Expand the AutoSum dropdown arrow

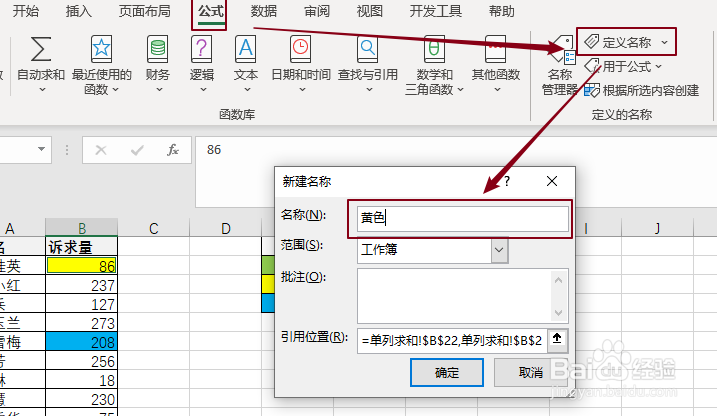42,90
